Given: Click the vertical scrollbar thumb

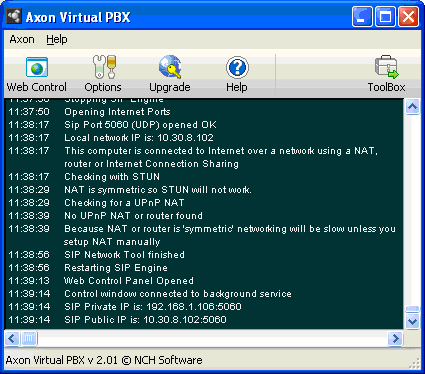Looking at the screenshot, I should tap(413, 310).
